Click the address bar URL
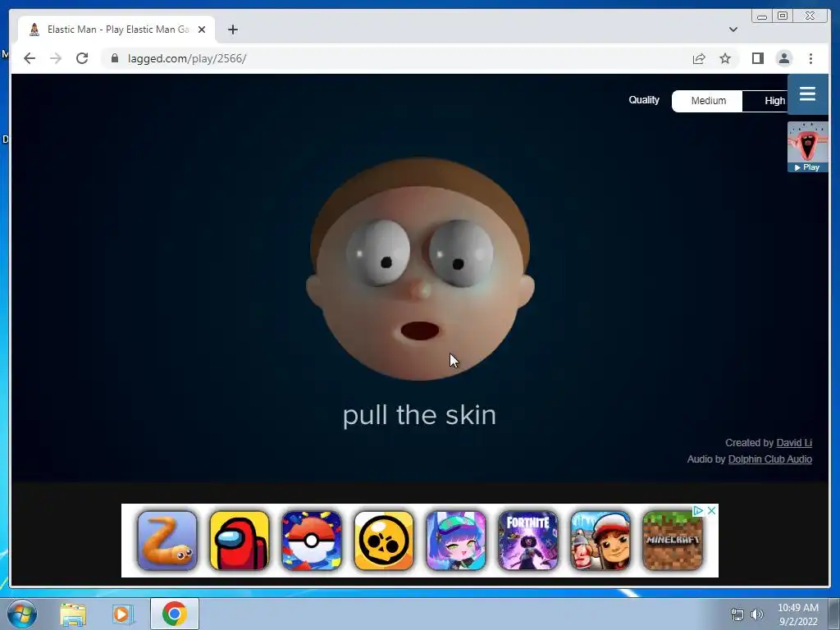840x630 pixels. click(x=186, y=58)
